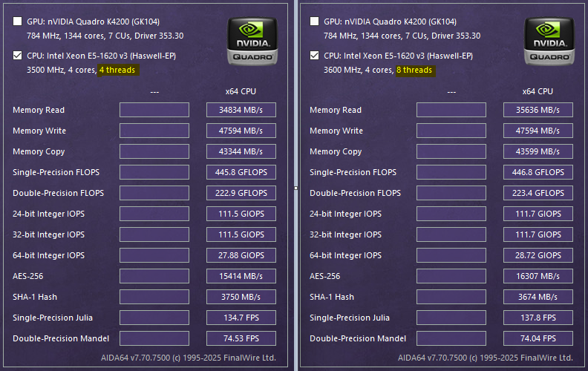Select the 34834 MB/s Memory Read result

coord(241,110)
